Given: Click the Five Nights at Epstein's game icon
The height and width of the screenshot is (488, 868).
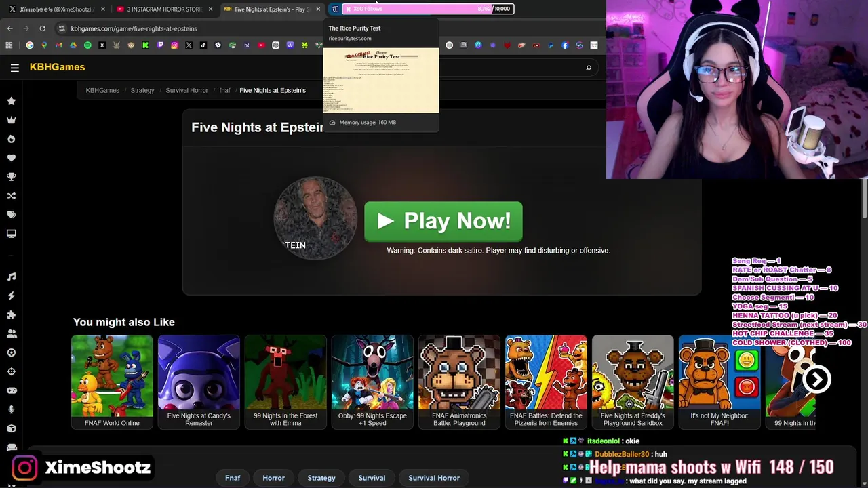Looking at the screenshot, I should click(315, 218).
